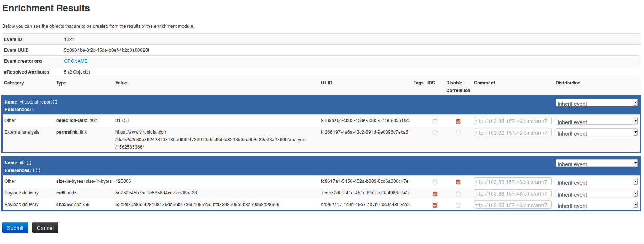Select UUID 7cee52d0-241a-451c-8fb3-e13a4968e143

pyautogui.click(x=365, y=193)
